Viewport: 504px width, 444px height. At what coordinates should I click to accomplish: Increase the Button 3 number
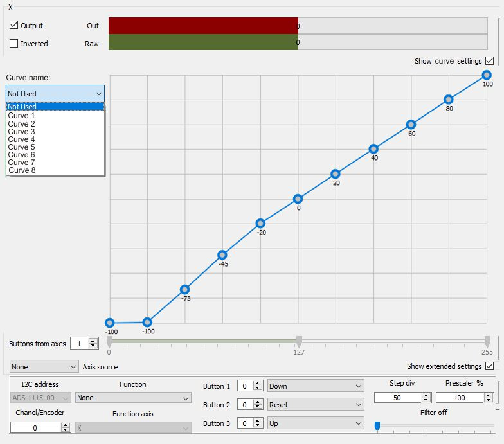(x=258, y=421)
